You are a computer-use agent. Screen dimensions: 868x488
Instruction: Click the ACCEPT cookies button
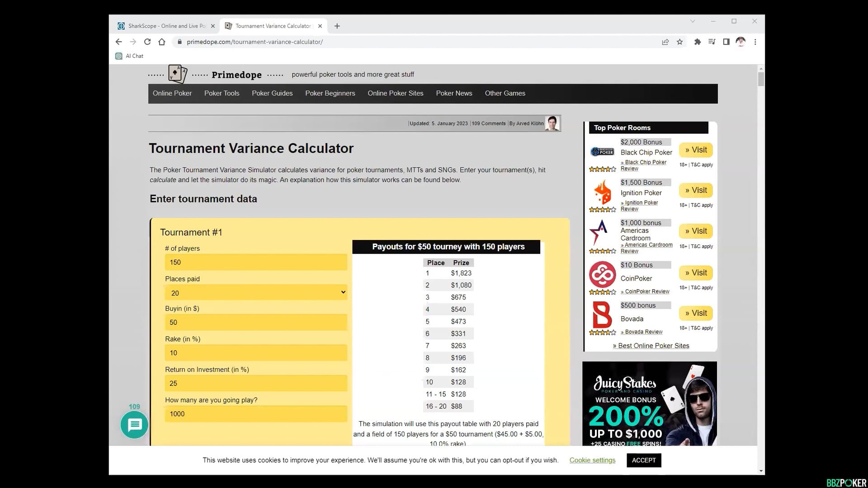point(644,460)
